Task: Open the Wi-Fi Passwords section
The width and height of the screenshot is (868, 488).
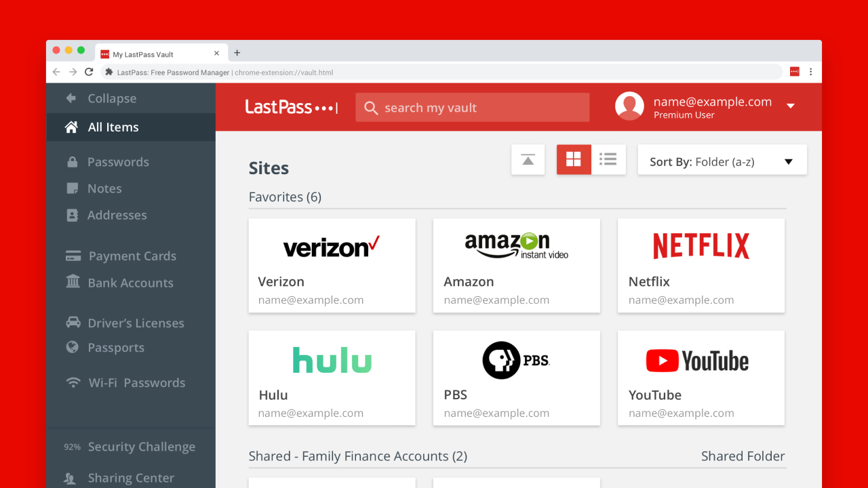Action: (x=136, y=383)
